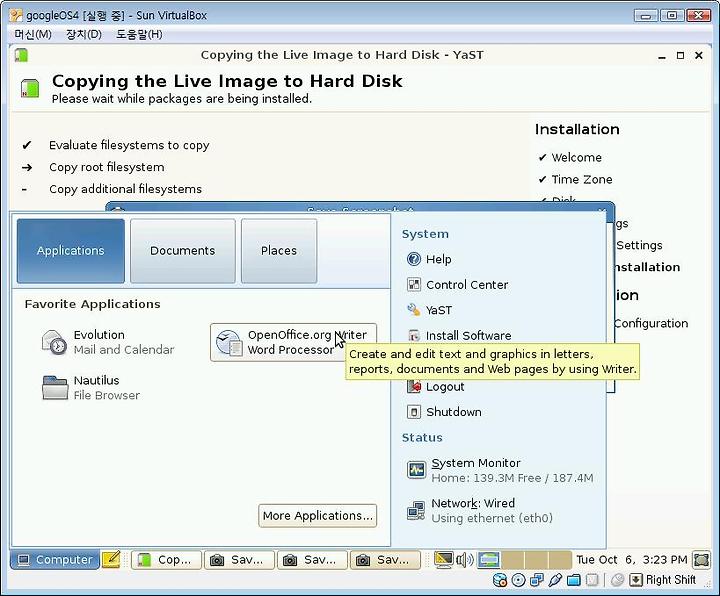Switch to the Cop... YaST taskbar window
The image size is (720, 596).
[166, 560]
